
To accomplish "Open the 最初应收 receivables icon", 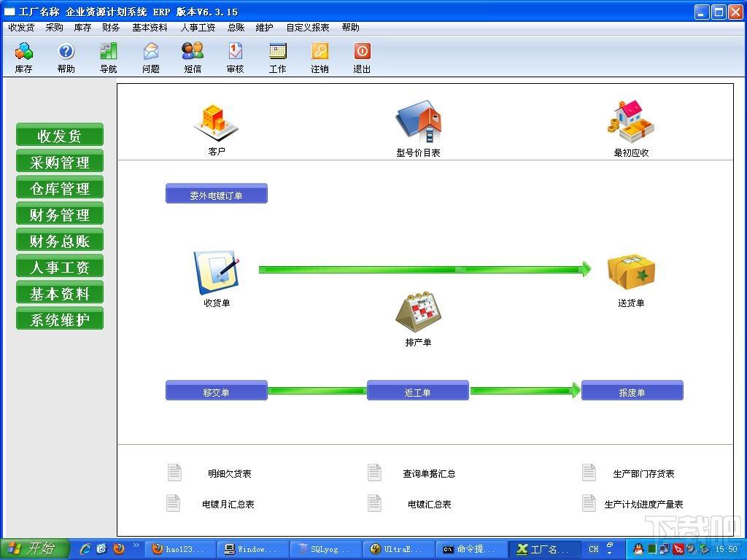I will tap(631, 122).
